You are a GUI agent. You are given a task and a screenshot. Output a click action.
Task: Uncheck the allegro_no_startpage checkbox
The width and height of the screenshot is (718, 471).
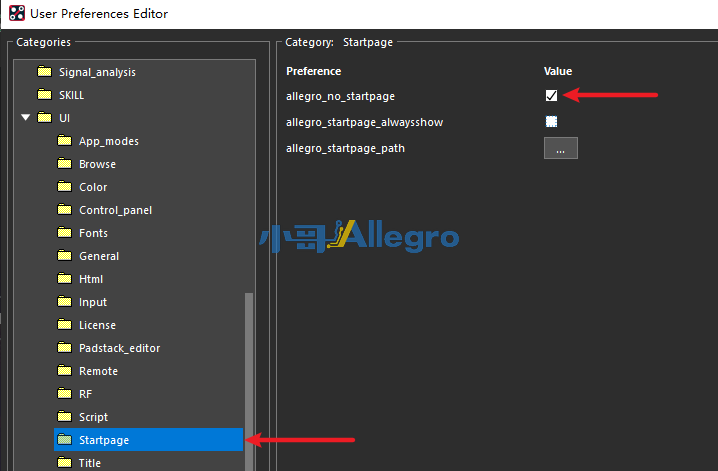tap(551, 95)
